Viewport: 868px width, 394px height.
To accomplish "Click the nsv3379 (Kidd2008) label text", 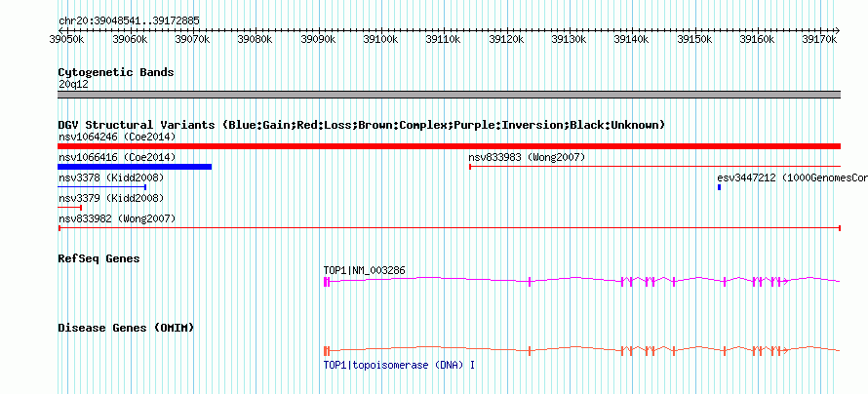I will [111, 198].
